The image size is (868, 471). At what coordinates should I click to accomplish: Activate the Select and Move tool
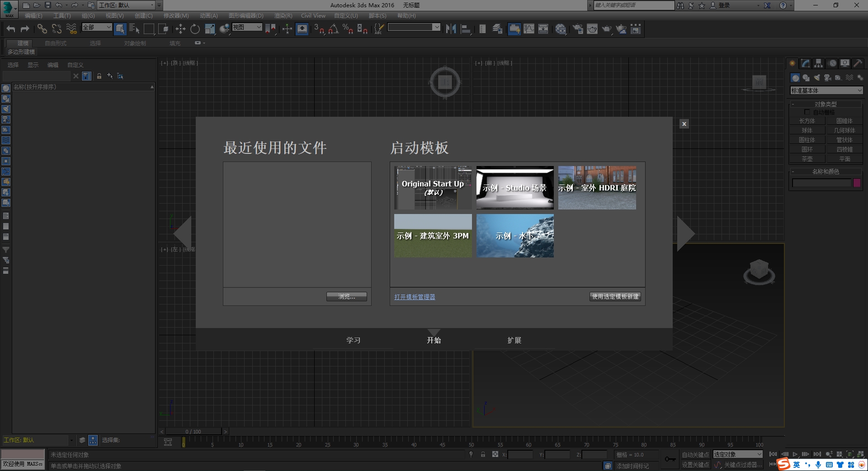coord(180,29)
